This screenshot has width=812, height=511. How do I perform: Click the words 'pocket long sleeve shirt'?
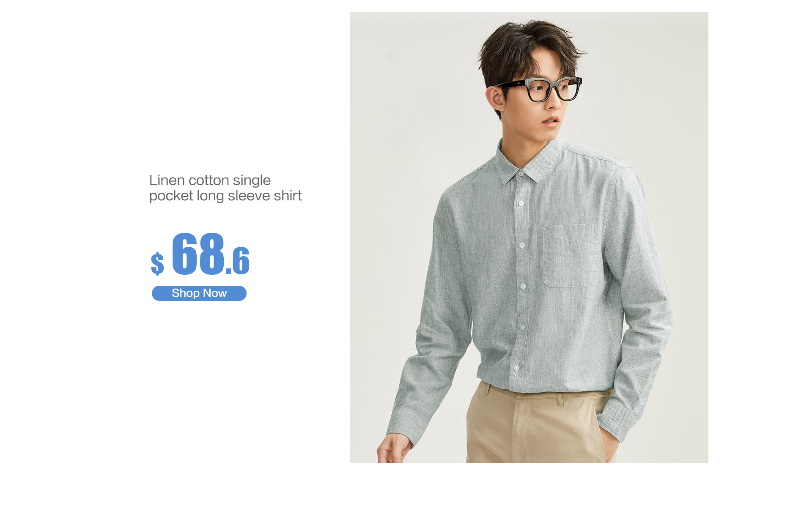point(225,196)
